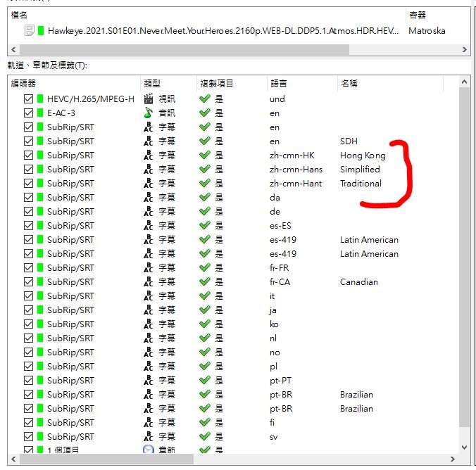Image resolution: width=476 pixels, height=470 pixels.
Task: Uncheck the sv subtitle track
Action: click(29, 437)
